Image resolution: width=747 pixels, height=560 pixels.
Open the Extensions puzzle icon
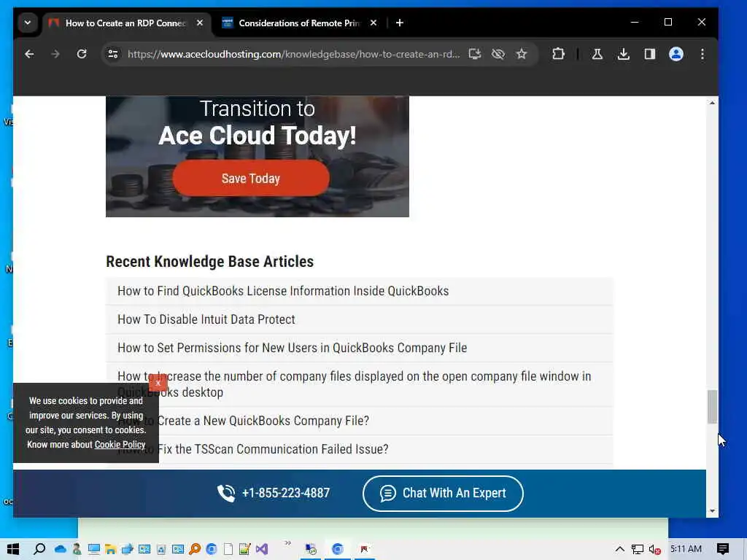(558, 54)
